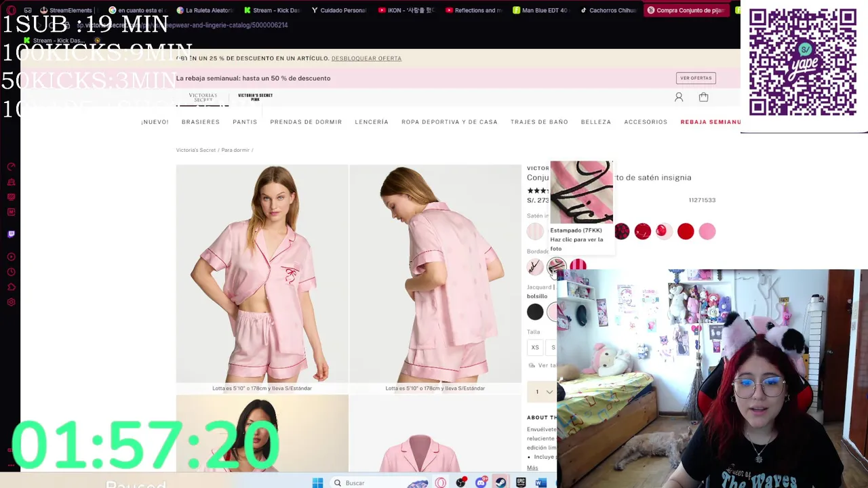The image size is (868, 488).
Task: Switch to 'en cuanto esta el' Google tab
Action: click(x=136, y=10)
